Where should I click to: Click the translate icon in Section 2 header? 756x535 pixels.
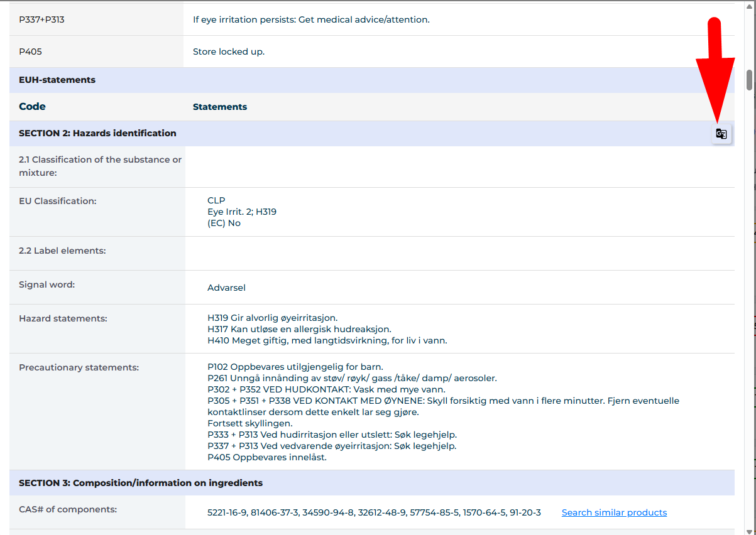(721, 134)
